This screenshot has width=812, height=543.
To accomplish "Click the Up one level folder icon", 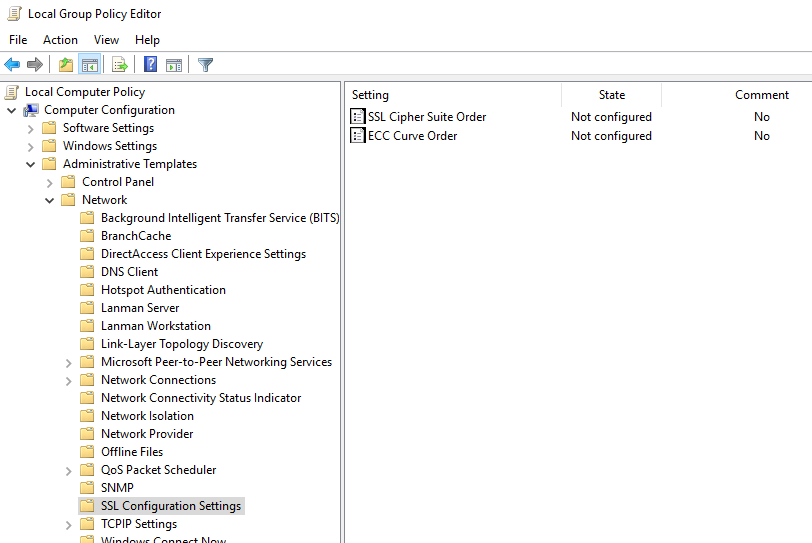I will pyautogui.click(x=66, y=65).
